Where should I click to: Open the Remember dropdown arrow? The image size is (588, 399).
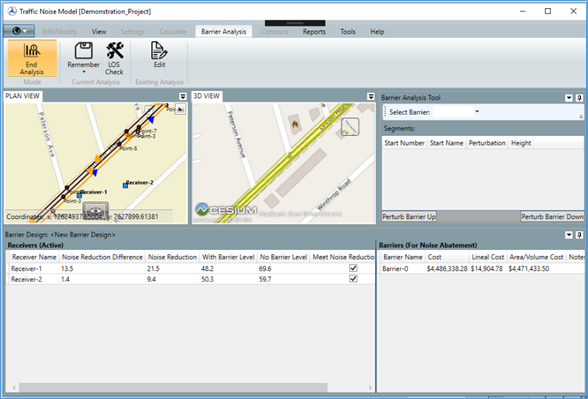[x=84, y=72]
